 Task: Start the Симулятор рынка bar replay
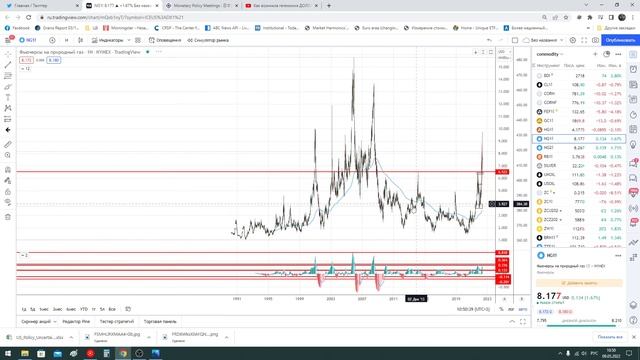(208, 40)
